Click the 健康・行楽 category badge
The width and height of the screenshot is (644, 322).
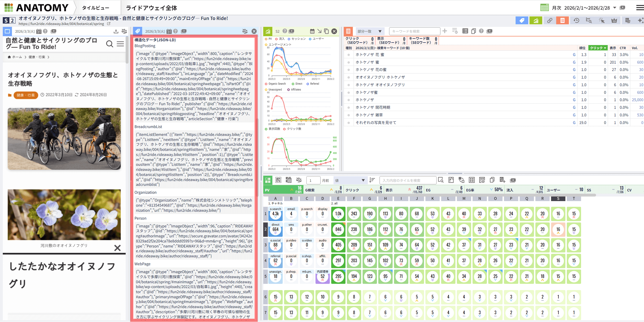pos(26,95)
